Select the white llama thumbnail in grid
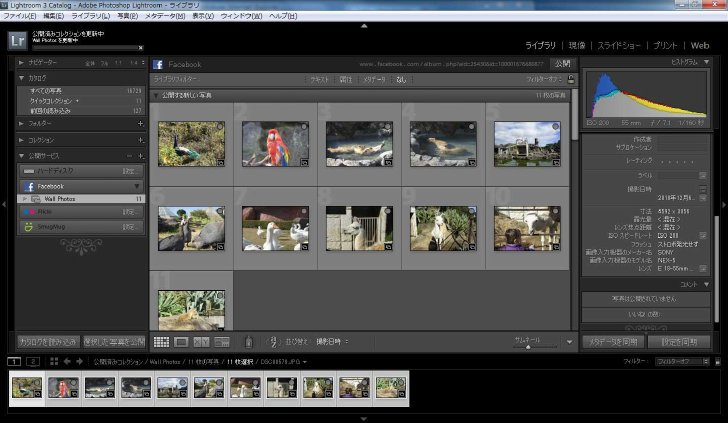This screenshot has width=728, height=423. [x=443, y=228]
